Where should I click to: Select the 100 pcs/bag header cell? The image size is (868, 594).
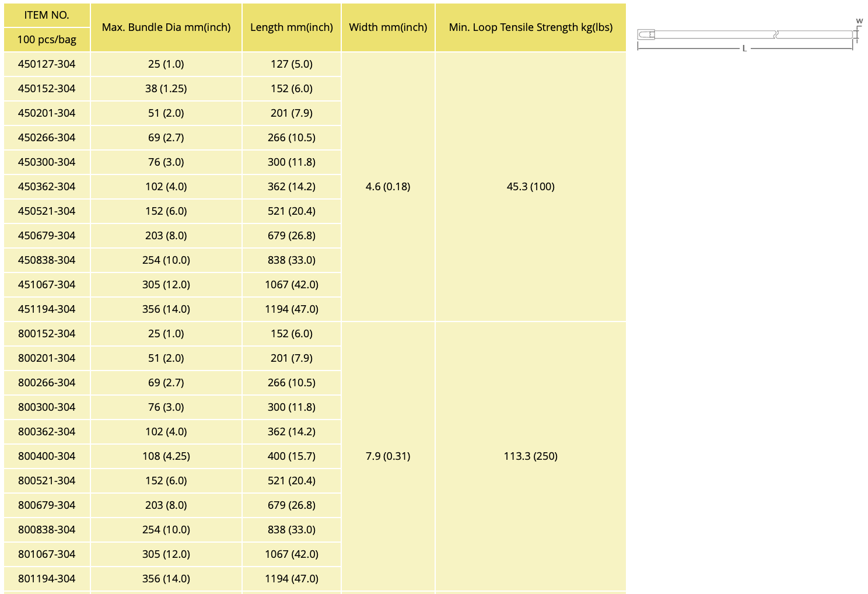tap(47, 40)
